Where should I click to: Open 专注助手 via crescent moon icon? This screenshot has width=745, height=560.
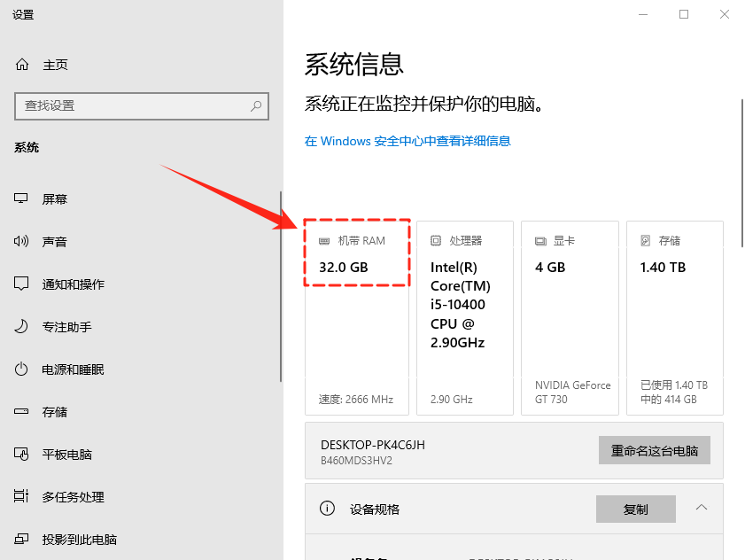click(x=20, y=326)
